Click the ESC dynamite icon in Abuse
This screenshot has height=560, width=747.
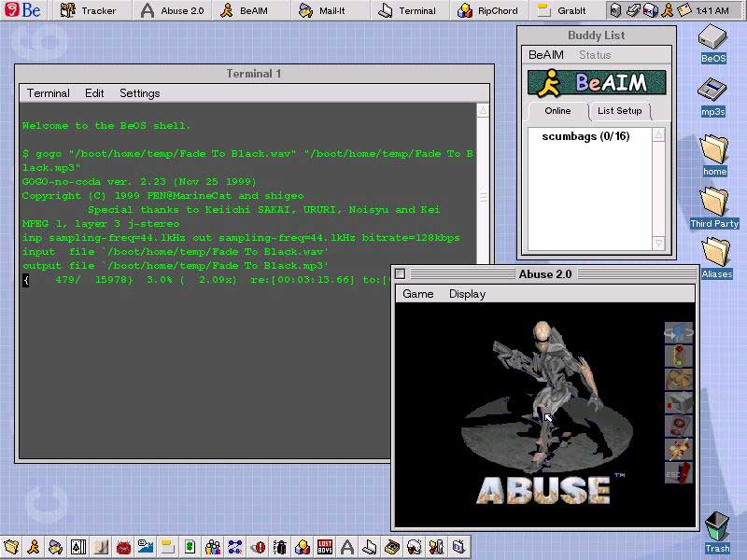point(679,472)
